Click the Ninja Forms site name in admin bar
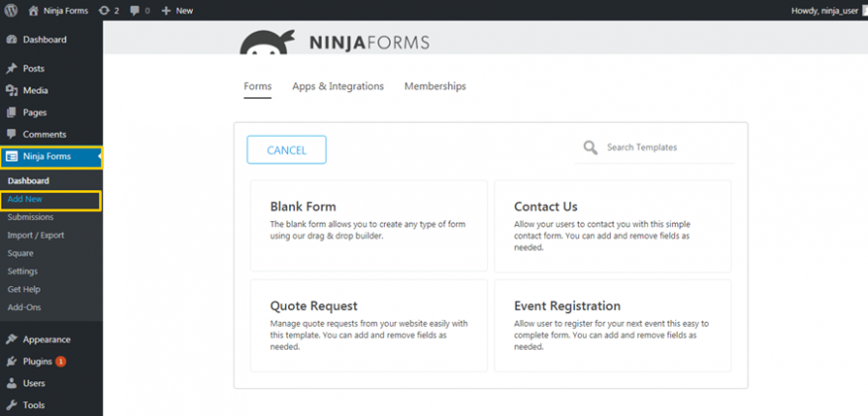Screen dimensions: 868x416 click(65, 11)
